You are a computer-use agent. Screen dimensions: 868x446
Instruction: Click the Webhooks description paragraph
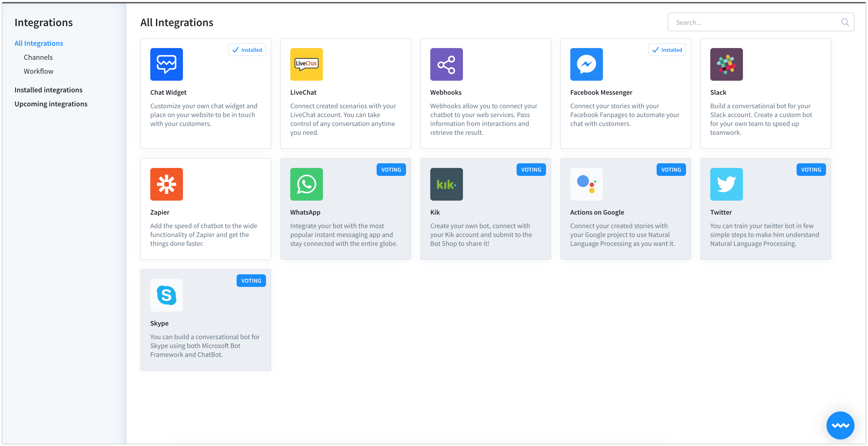483,119
